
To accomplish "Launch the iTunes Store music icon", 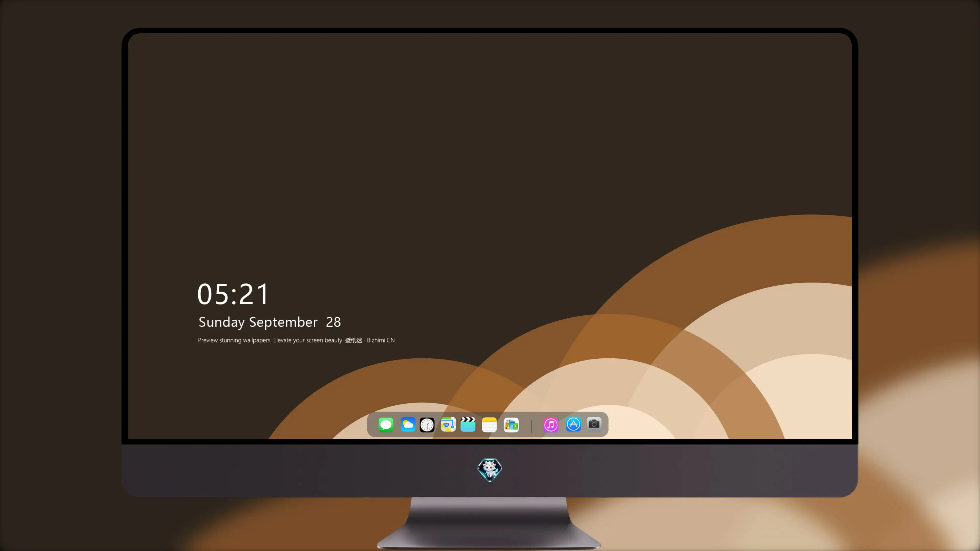I will tap(551, 425).
